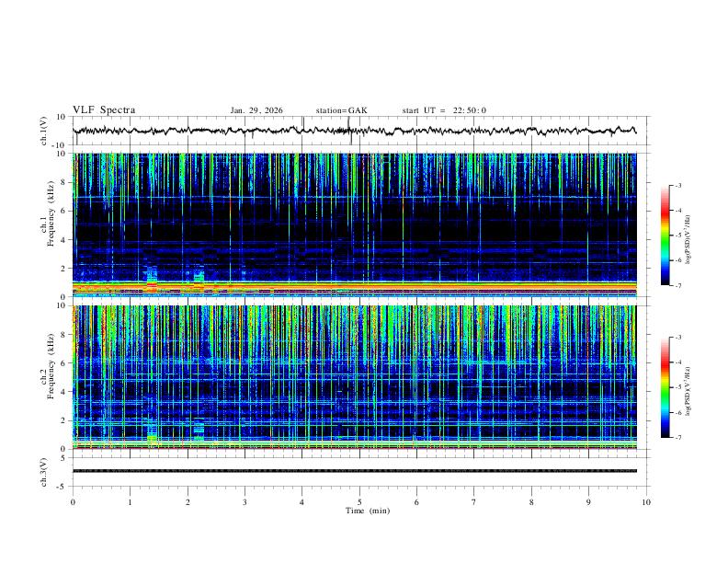728x563 pixels.
Task: Click the 5 tick label on time axis
Action: 359,502
